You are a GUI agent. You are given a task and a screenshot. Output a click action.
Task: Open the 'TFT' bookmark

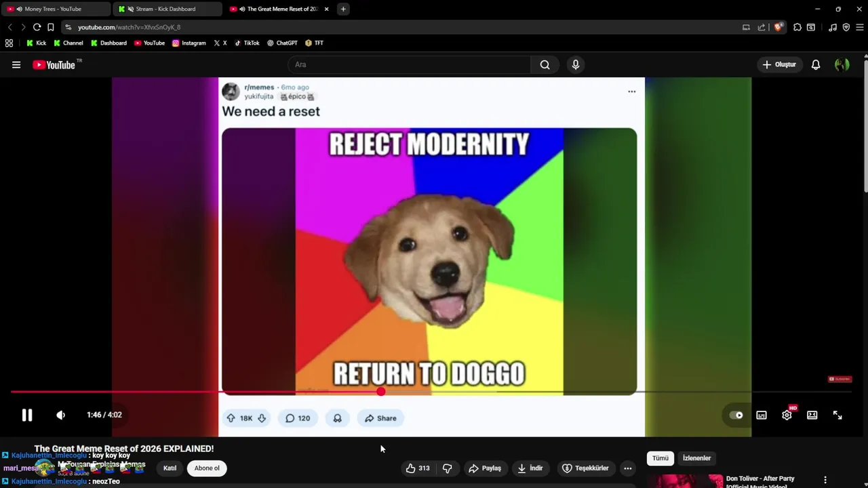[314, 43]
